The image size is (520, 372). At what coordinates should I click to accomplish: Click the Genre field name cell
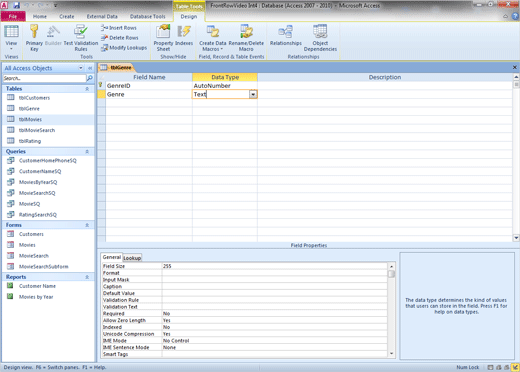tap(149, 94)
